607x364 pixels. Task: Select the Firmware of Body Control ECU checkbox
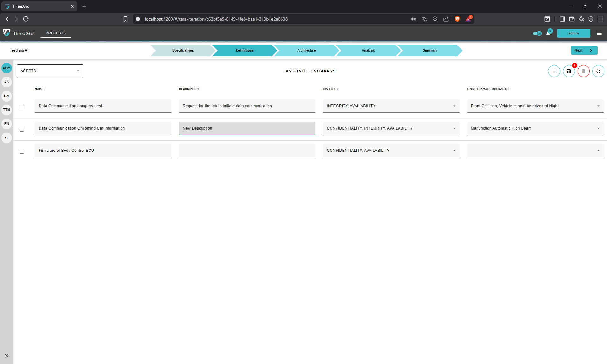coord(22,151)
